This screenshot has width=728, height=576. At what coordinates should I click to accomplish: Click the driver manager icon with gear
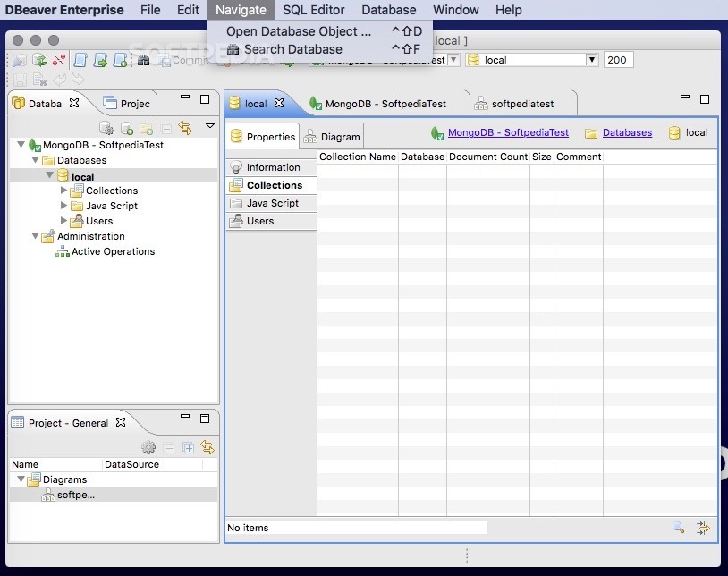click(x=106, y=128)
